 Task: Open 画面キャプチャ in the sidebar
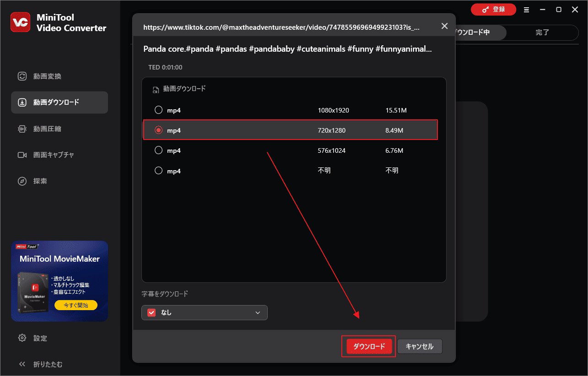[x=59, y=155]
